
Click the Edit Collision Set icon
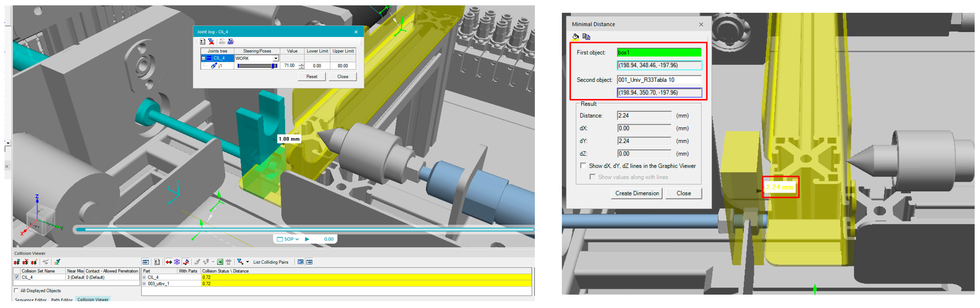tap(34, 262)
